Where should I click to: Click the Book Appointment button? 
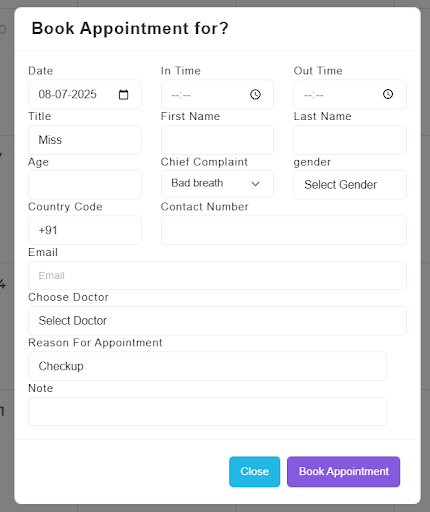coord(344,472)
